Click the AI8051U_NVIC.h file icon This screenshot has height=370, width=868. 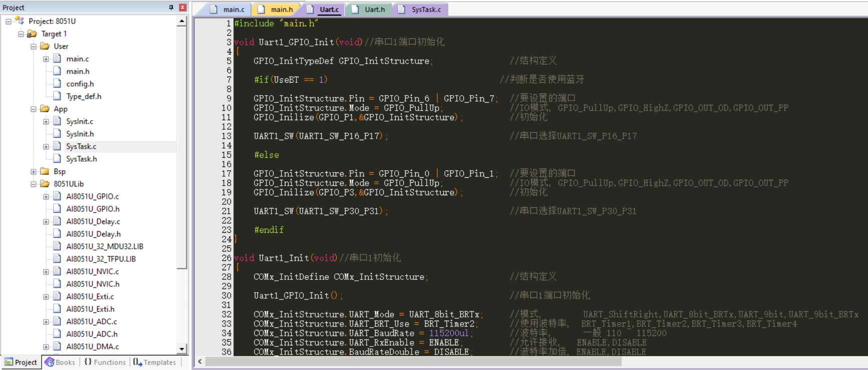tap(58, 284)
